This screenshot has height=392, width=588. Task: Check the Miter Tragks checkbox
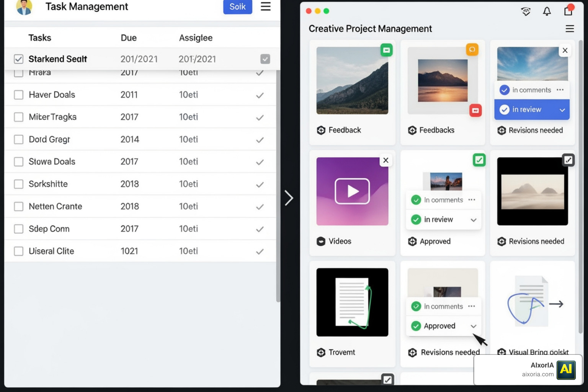pos(18,117)
